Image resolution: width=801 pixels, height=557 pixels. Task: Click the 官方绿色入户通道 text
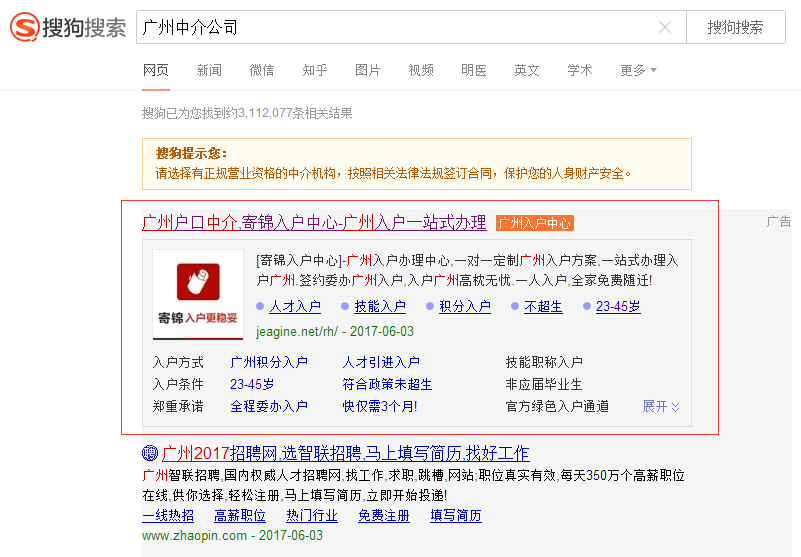pos(557,406)
